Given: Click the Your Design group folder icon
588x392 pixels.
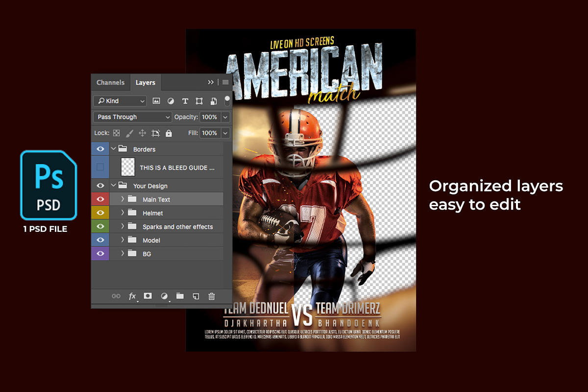Looking at the screenshot, I should coord(123,186).
